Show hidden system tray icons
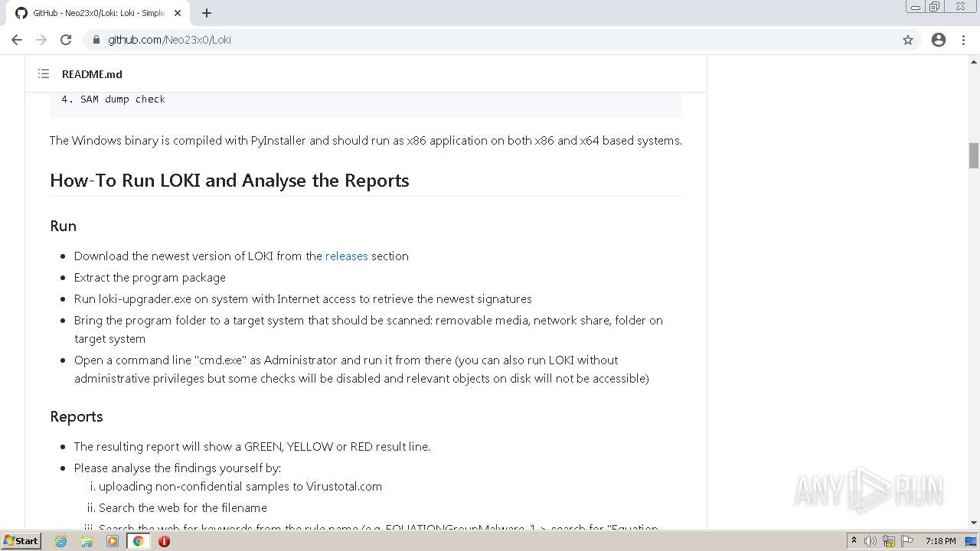This screenshot has width=980, height=551. point(854,541)
